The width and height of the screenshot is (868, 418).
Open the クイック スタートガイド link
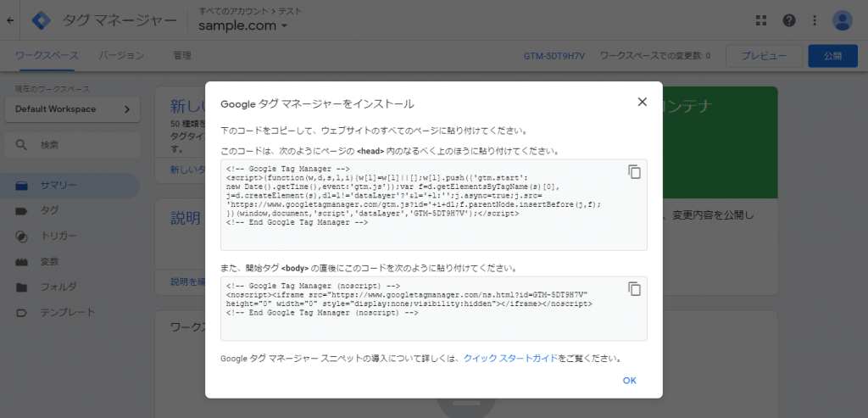point(510,358)
